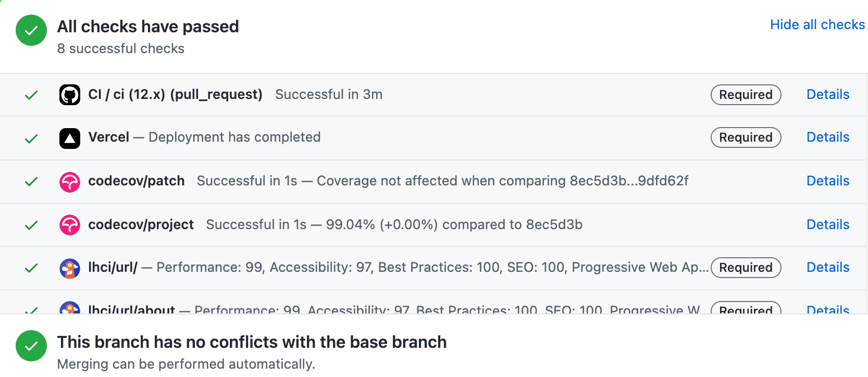Click Required badge on Vercel row
This screenshot has width=868, height=377.
[x=746, y=137]
